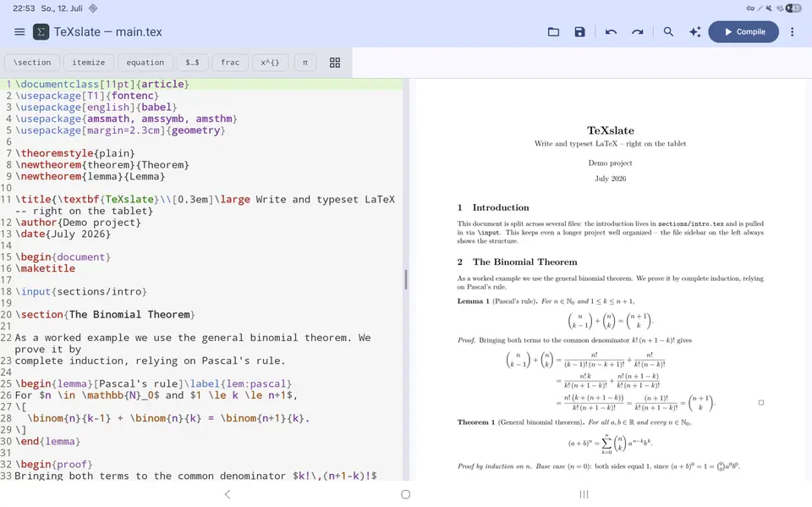
Task: Click "July 2026" date in preview
Action: pos(610,179)
